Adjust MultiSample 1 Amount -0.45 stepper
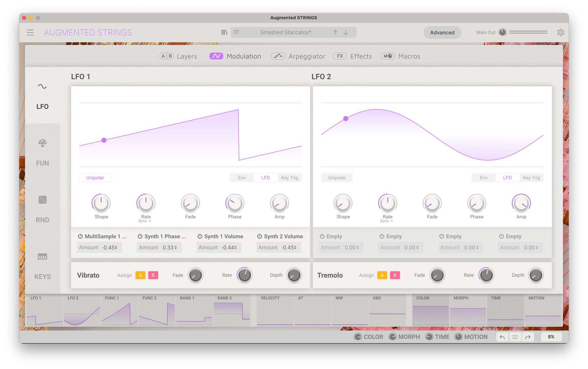The width and height of the screenshot is (588, 369). coord(110,247)
